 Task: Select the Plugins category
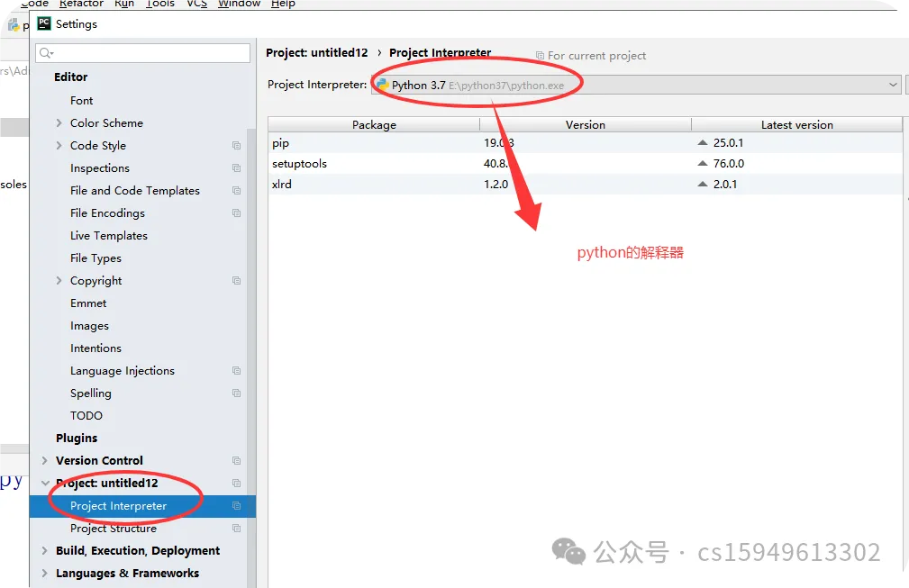click(77, 438)
